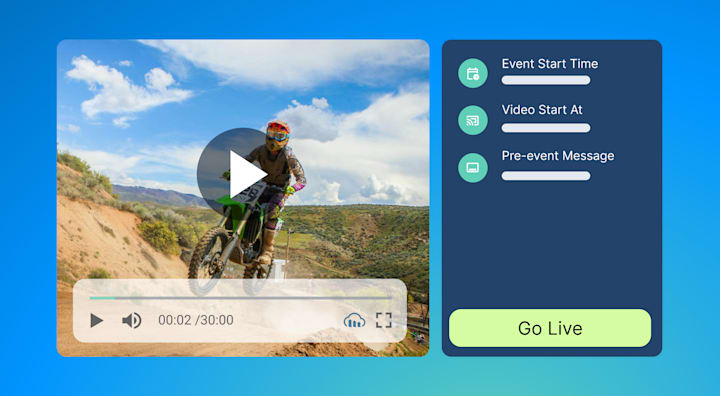Mute audio with the speaker icon
Image resolution: width=720 pixels, height=396 pixels.
click(131, 320)
